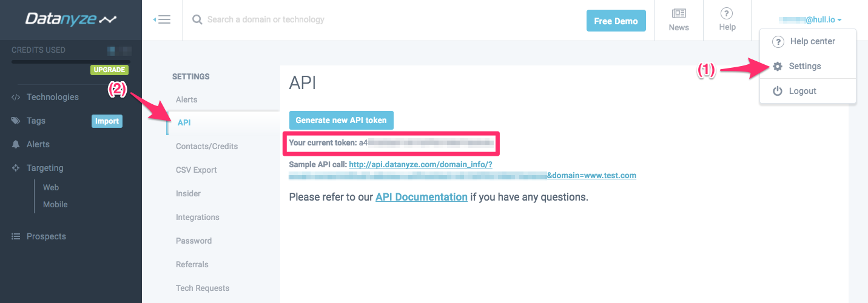Click the Prospects list icon
Screen dimensions: 868x303
[16, 236]
